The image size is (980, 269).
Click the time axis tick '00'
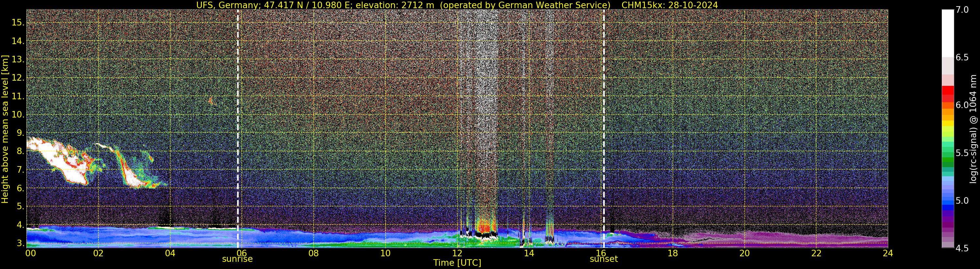pyautogui.click(x=30, y=253)
